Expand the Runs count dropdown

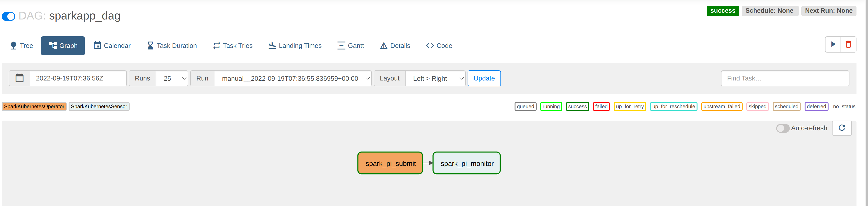pyautogui.click(x=172, y=78)
